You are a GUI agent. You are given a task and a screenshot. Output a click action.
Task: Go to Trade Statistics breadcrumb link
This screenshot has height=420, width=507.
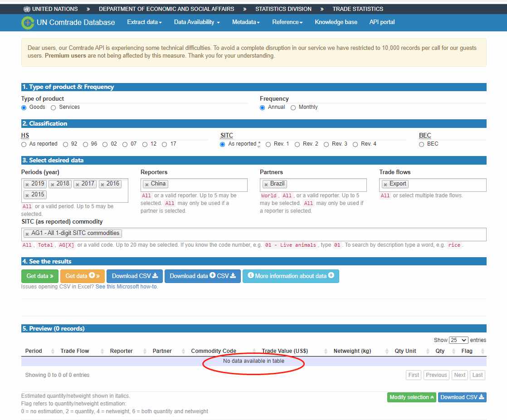coord(358,9)
